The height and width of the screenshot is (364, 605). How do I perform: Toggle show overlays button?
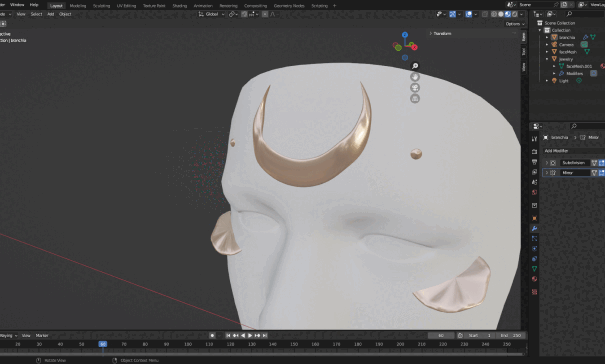468,14
